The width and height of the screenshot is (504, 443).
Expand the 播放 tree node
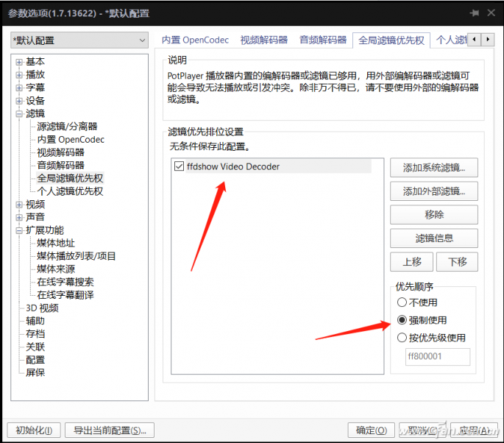coord(19,75)
